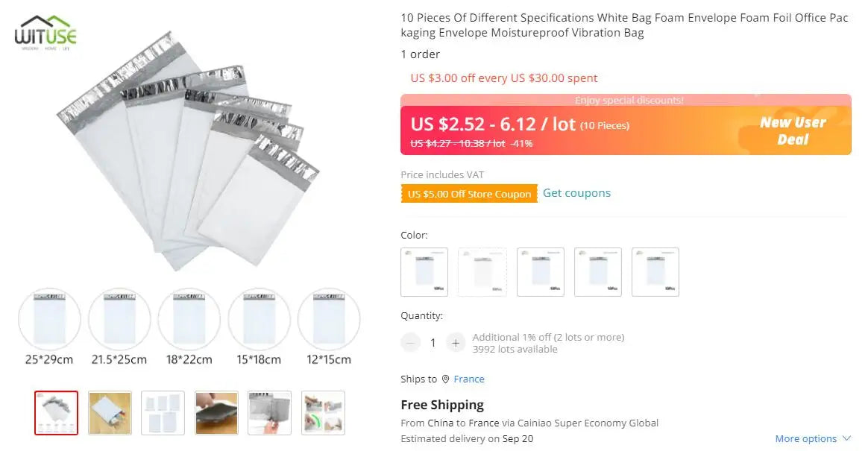Choose the fourth Color option swatch
This screenshot has width=868, height=451.
[598, 271]
